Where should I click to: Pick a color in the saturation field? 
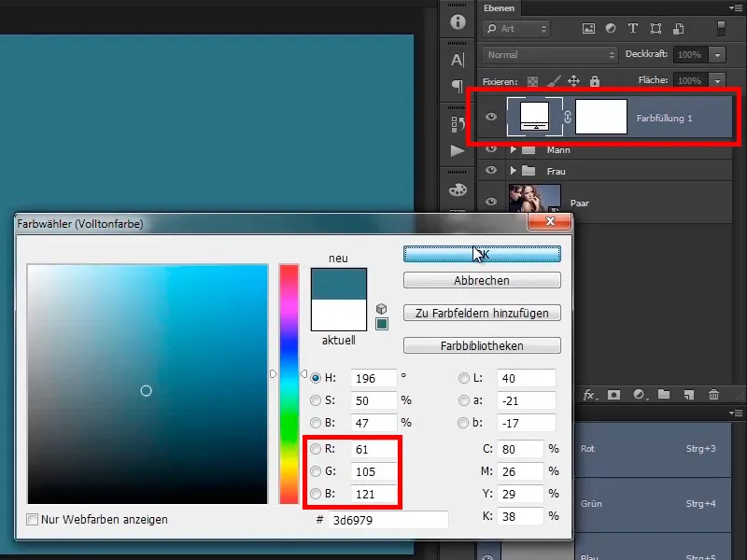point(148,384)
